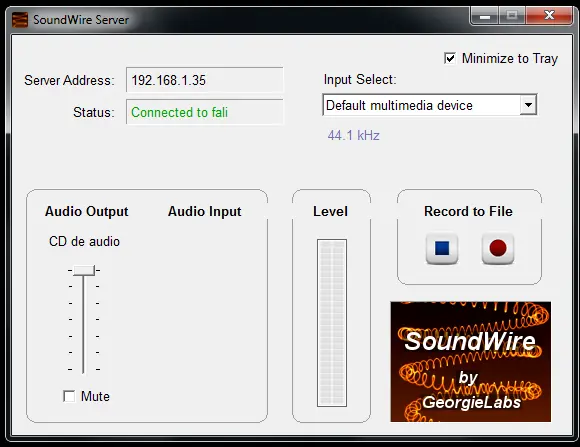Screen dimensions: 580x447
Task: Click the disabled maximize window button
Action: point(512,16)
